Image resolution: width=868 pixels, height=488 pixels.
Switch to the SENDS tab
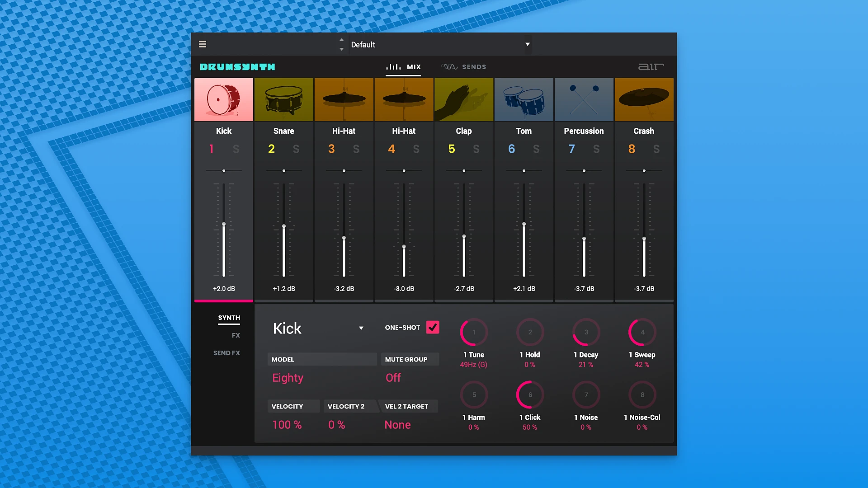point(474,66)
